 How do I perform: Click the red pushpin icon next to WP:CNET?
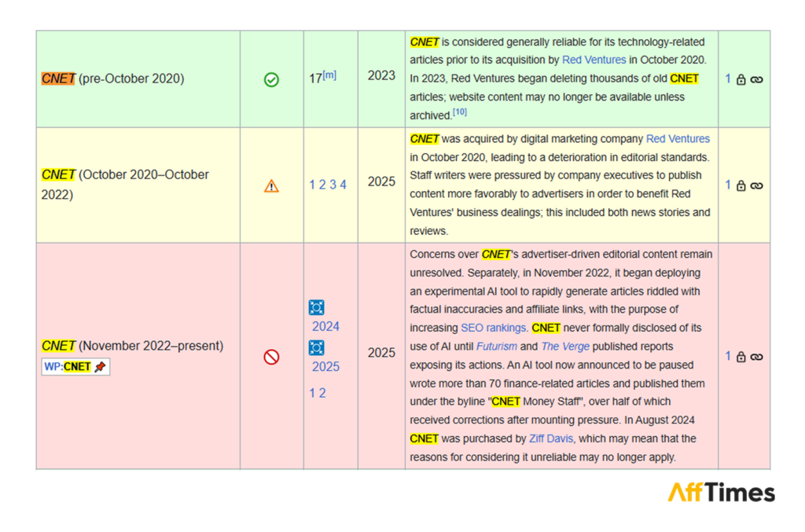tap(100, 367)
